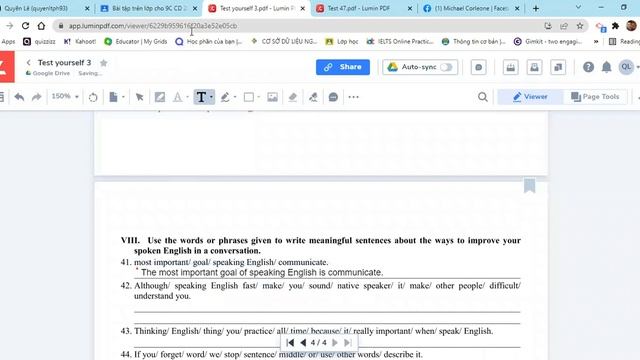The image size is (640, 360).
Task: Click the browser address bar URL
Action: [x=153, y=26]
